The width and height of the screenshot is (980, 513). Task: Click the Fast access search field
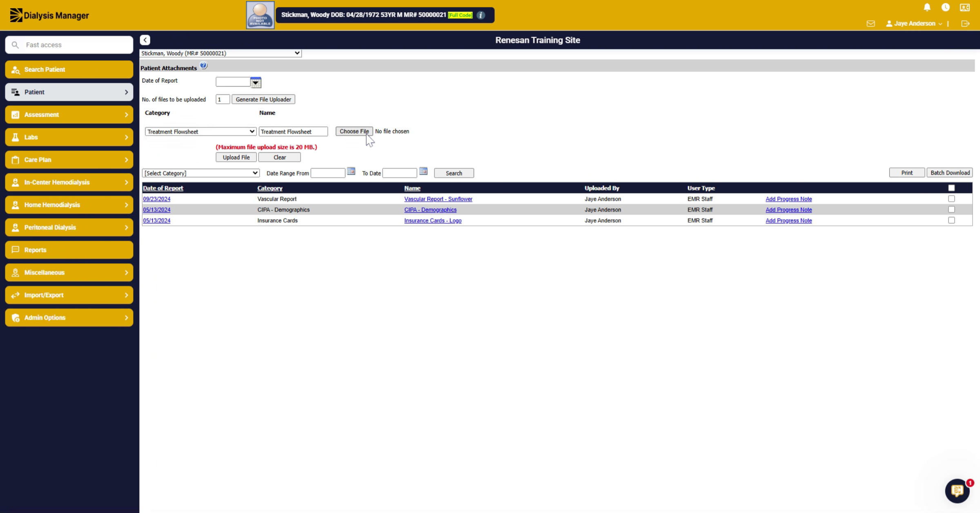(69, 45)
